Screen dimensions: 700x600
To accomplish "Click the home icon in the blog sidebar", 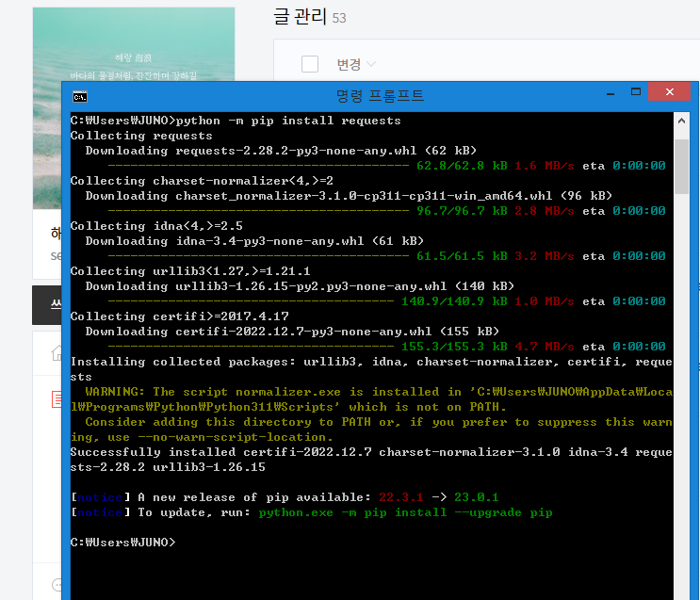I will click(x=57, y=352).
